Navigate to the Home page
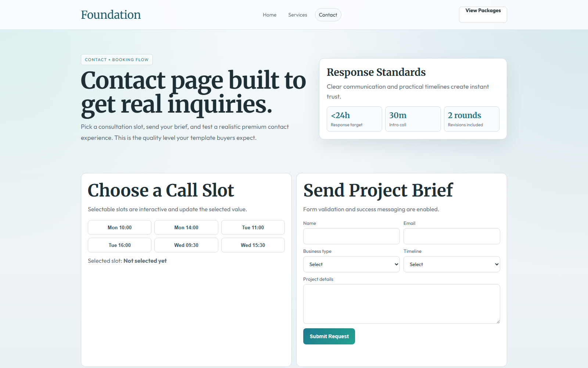The height and width of the screenshot is (368, 588). point(269,15)
